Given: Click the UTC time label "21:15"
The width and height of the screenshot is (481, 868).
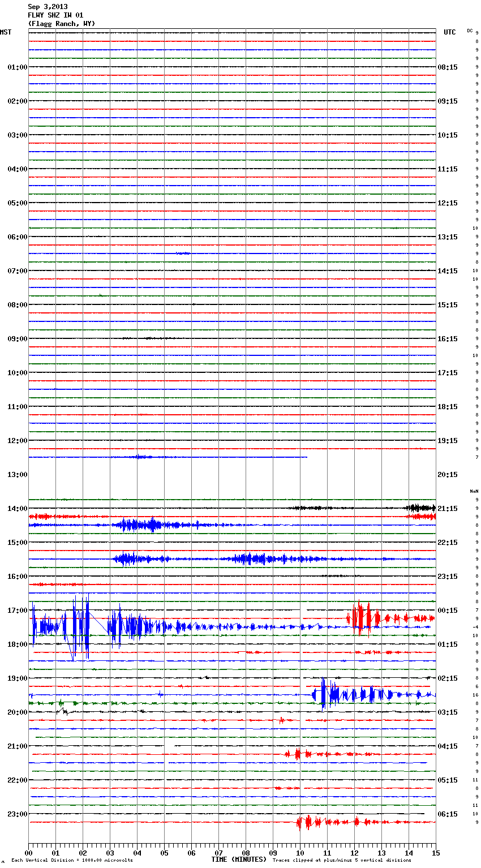Looking at the screenshot, I should [x=448, y=509].
